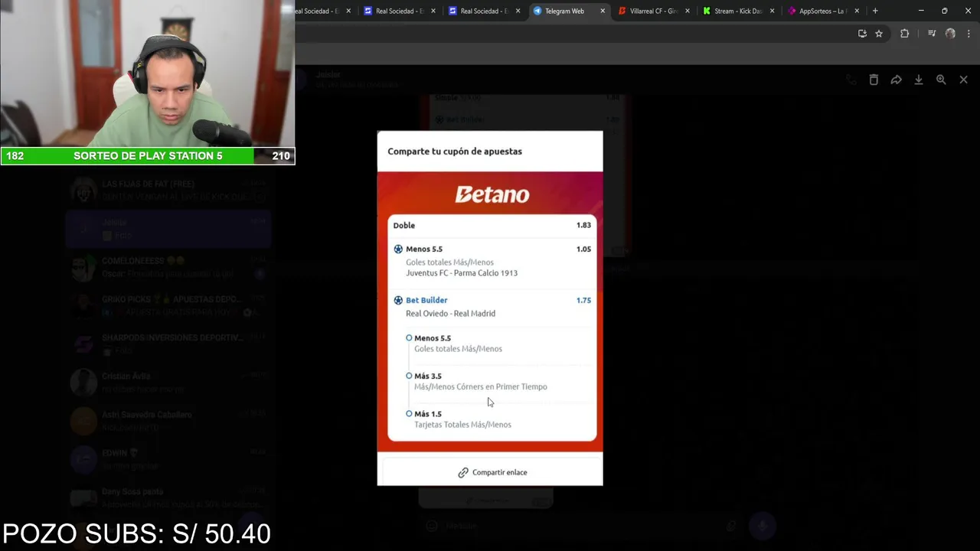Click the Betano logo
This screenshot has width=980, height=551.
[492, 194]
